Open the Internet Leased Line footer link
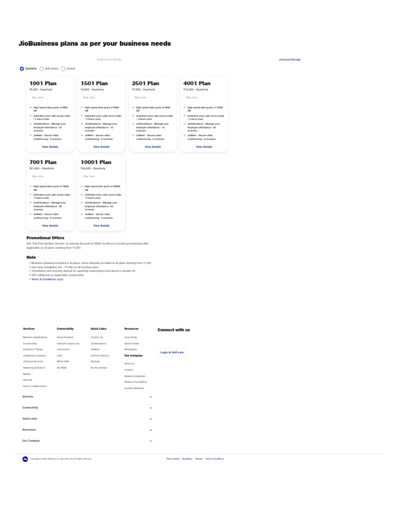Screen dimensions: 399x532 click(x=68, y=343)
